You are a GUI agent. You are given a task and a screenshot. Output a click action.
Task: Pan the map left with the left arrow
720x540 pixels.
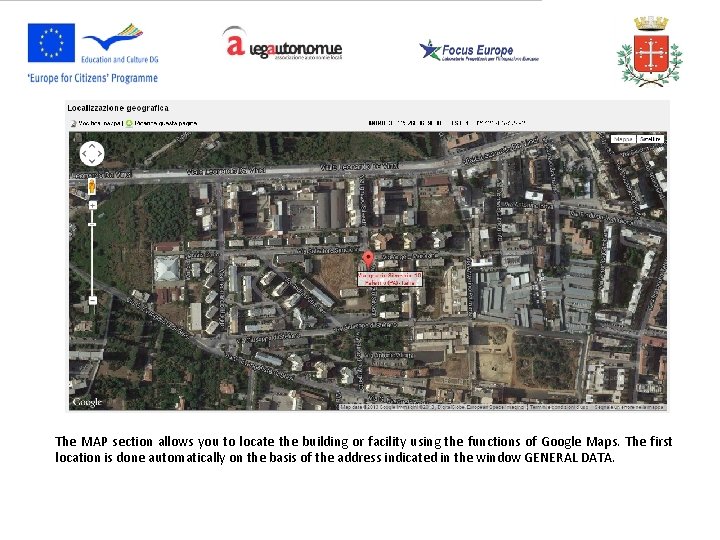(84, 153)
